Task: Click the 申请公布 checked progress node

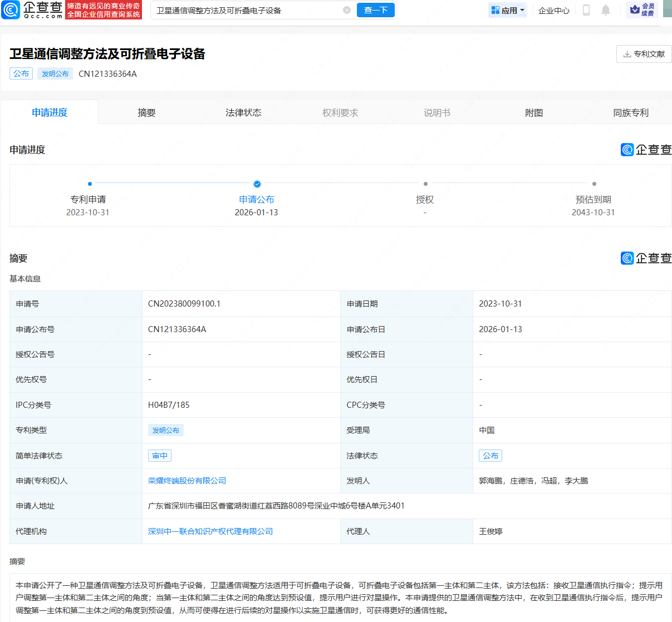Action: [257, 184]
